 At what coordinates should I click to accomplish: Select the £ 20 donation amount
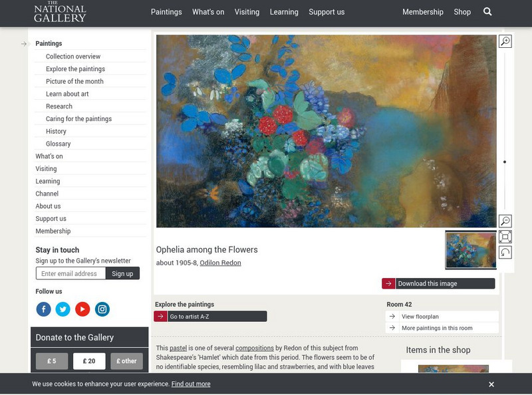click(x=89, y=361)
